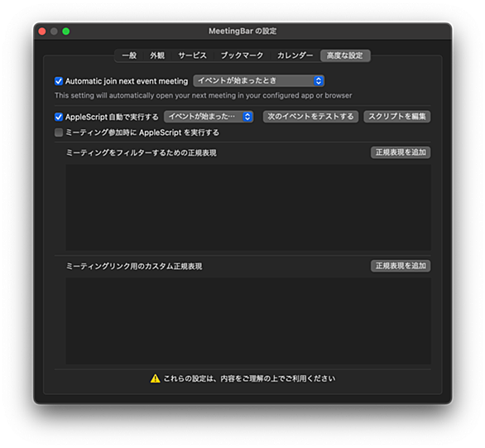Click the meeting filter regex list area
This screenshot has height=448, width=485.
click(x=248, y=207)
